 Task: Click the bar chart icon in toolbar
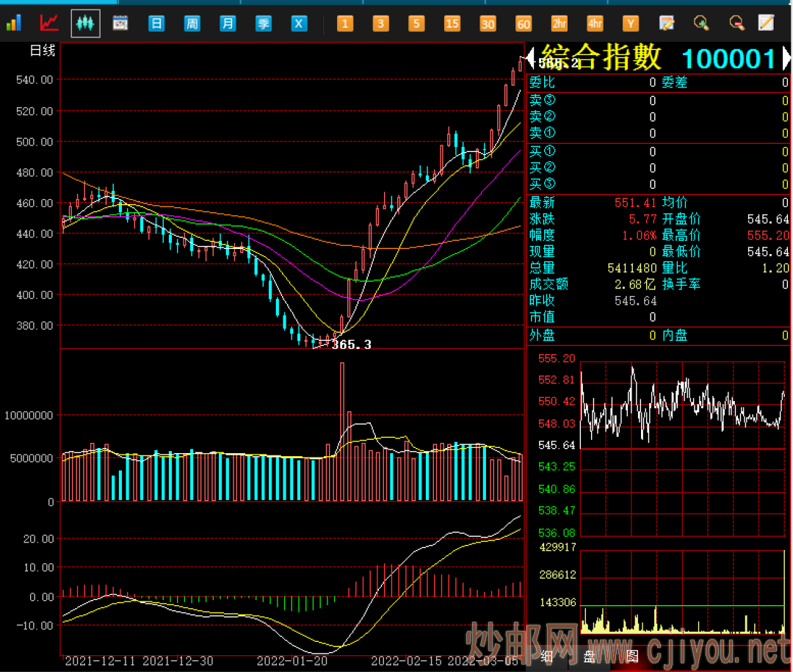click(14, 24)
